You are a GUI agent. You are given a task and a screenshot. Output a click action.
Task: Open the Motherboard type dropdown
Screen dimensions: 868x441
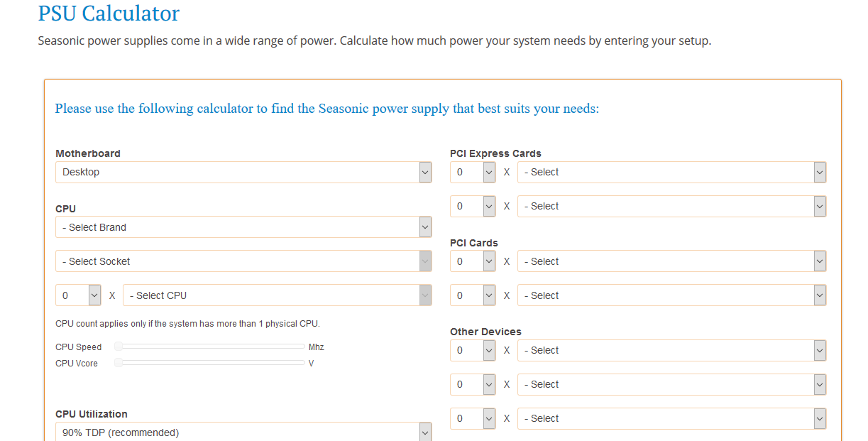[x=243, y=172]
